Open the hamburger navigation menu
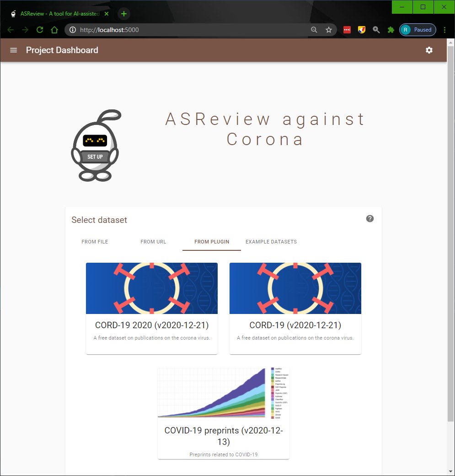 click(13, 50)
